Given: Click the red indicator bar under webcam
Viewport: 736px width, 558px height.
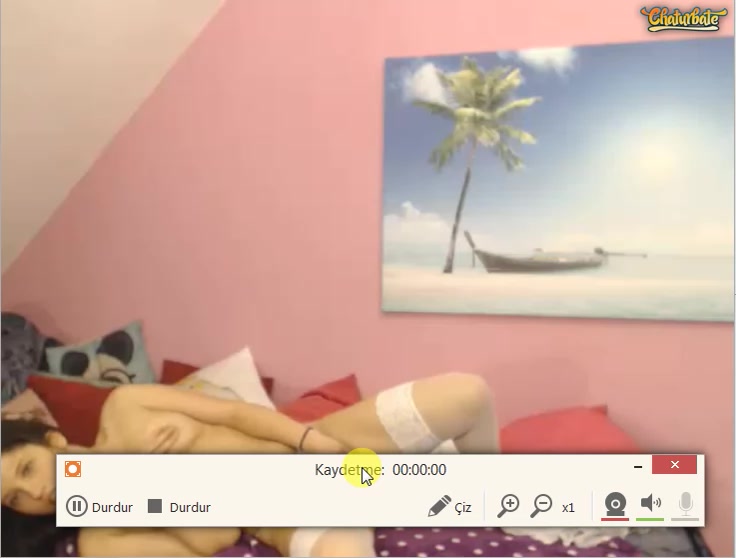Looking at the screenshot, I should point(615,519).
